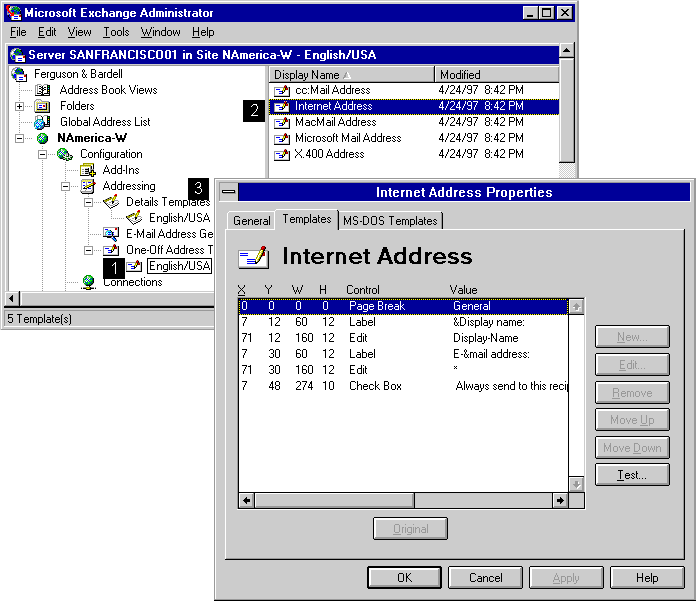
Task: Click the Addressing icon in tree
Action: pos(87,186)
